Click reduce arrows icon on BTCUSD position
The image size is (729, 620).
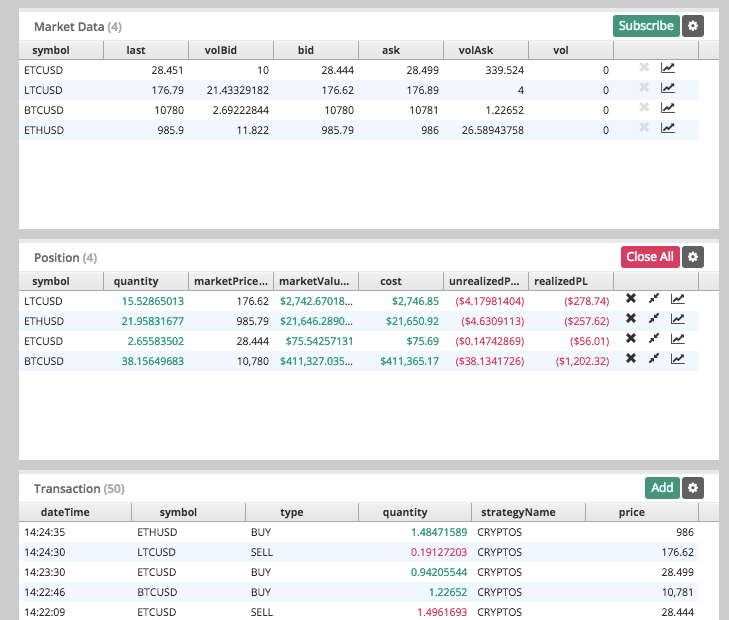[x=654, y=358]
